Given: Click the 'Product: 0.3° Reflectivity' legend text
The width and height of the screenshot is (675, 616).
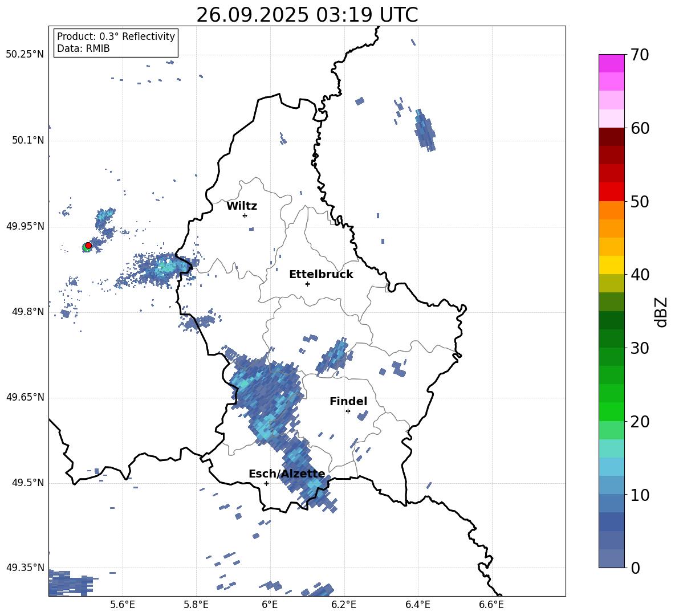Looking at the screenshot, I should (x=116, y=36).
